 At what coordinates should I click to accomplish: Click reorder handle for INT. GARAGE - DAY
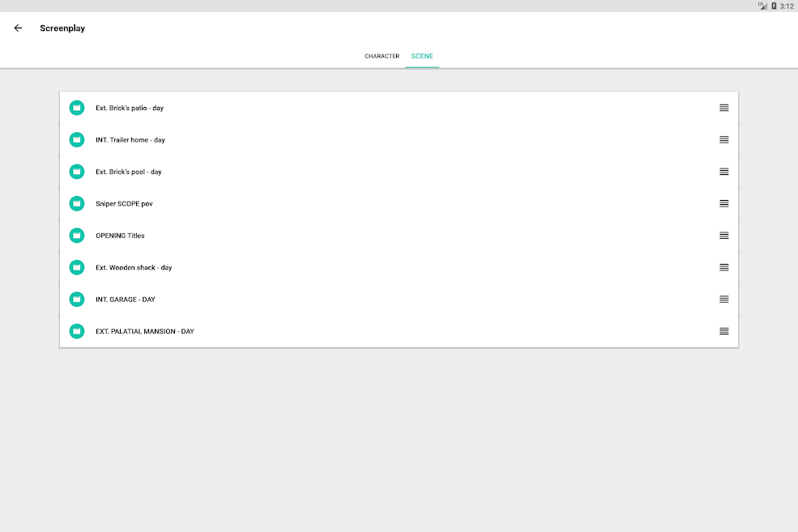pyautogui.click(x=723, y=299)
